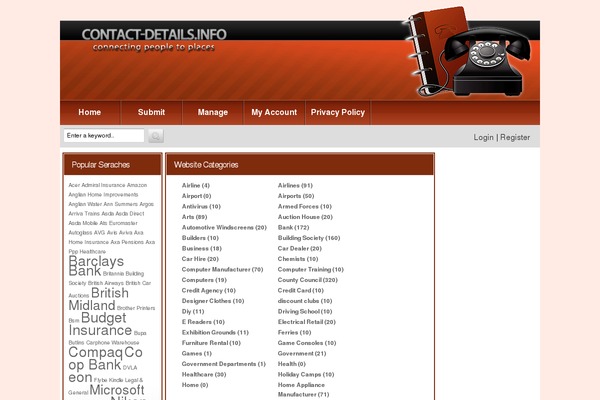This screenshot has width=600, height=400.
Task: Open the Airline (4) category
Action: [196, 185]
